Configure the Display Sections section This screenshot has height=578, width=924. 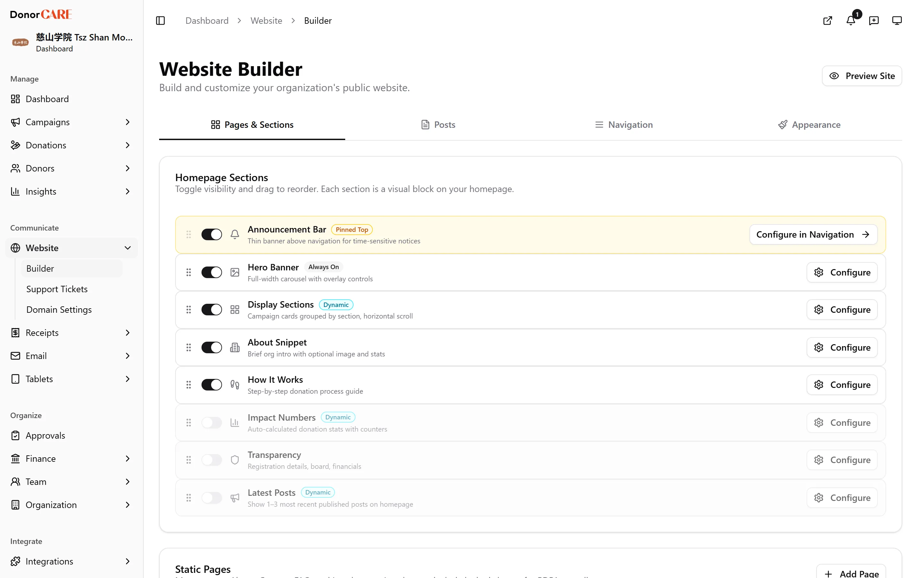coord(842,310)
